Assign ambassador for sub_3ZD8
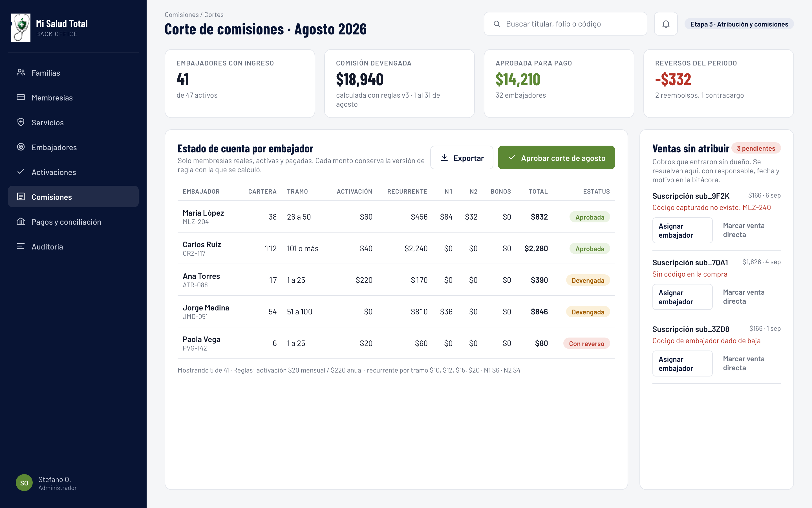This screenshot has height=508, width=812. [x=682, y=364]
